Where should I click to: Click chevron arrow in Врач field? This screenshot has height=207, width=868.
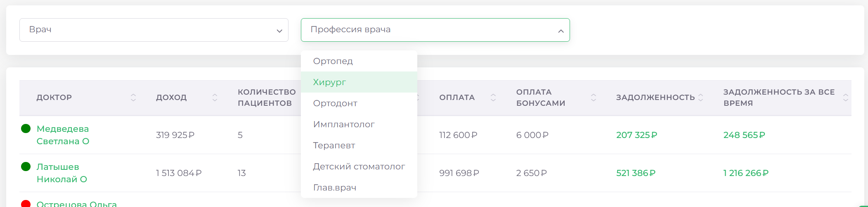[x=279, y=31]
